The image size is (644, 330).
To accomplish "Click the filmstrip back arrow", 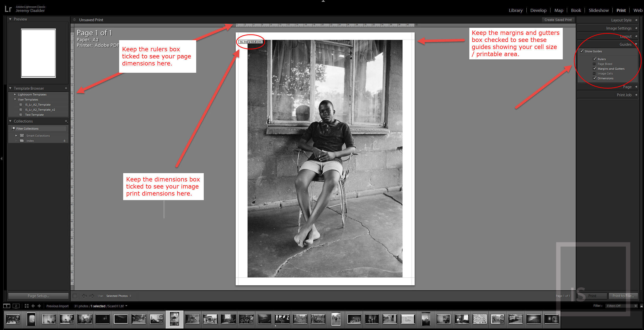I will tap(33, 306).
